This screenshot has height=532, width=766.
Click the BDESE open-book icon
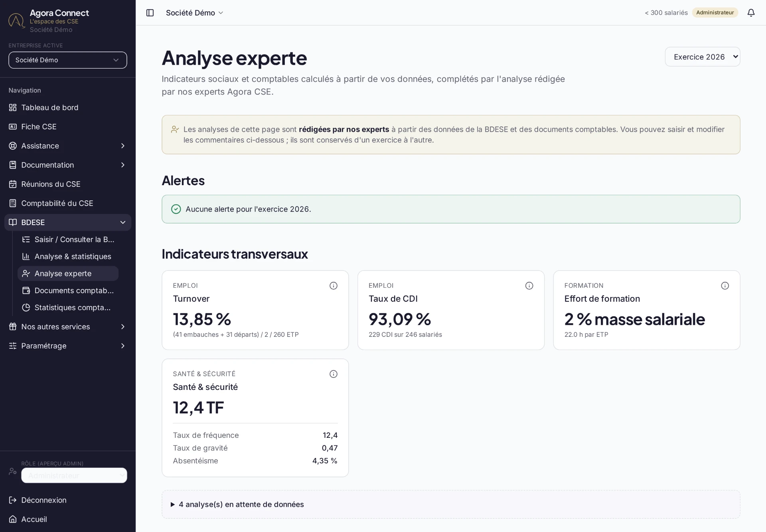(x=13, y=222)
